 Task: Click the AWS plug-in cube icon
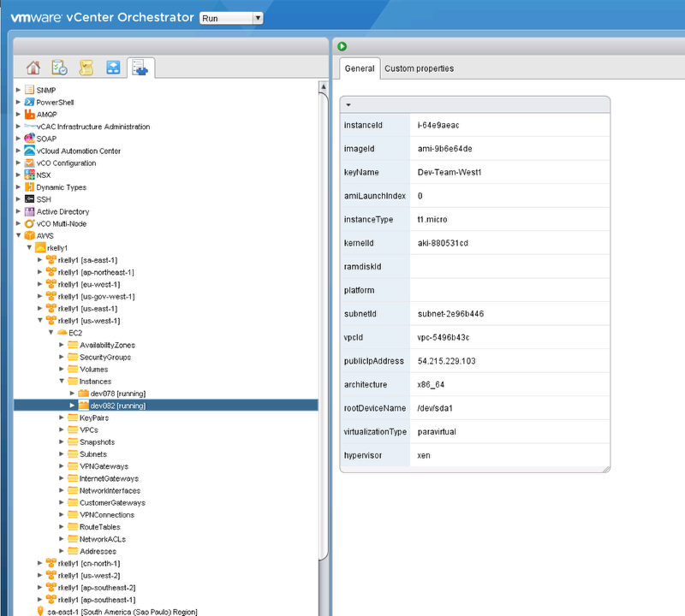pos(29,235)
